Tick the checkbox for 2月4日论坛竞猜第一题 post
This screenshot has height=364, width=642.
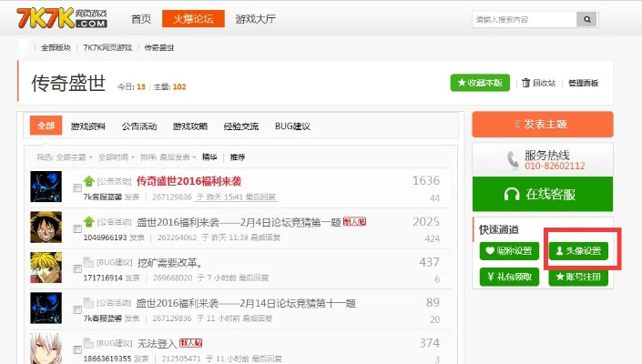coord(77,228)
